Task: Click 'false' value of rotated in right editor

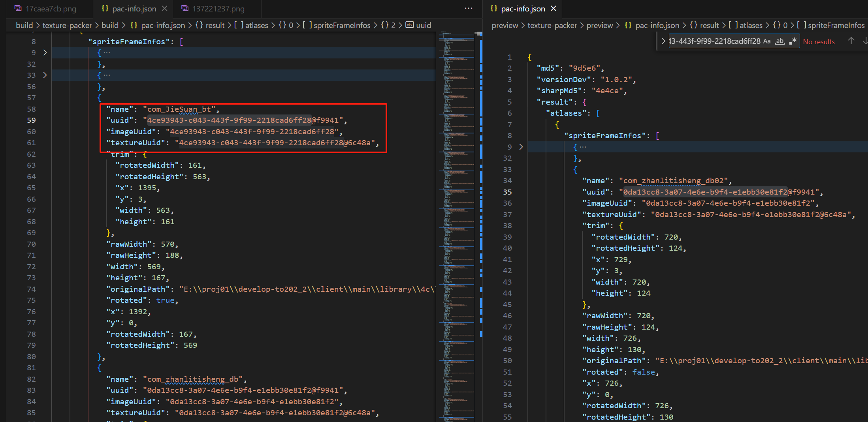Action: pos(644,372)
